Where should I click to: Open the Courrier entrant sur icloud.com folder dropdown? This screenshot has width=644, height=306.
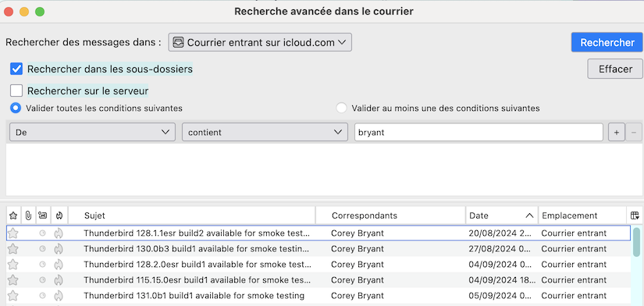pyautogui.click(x=260, y=42)
